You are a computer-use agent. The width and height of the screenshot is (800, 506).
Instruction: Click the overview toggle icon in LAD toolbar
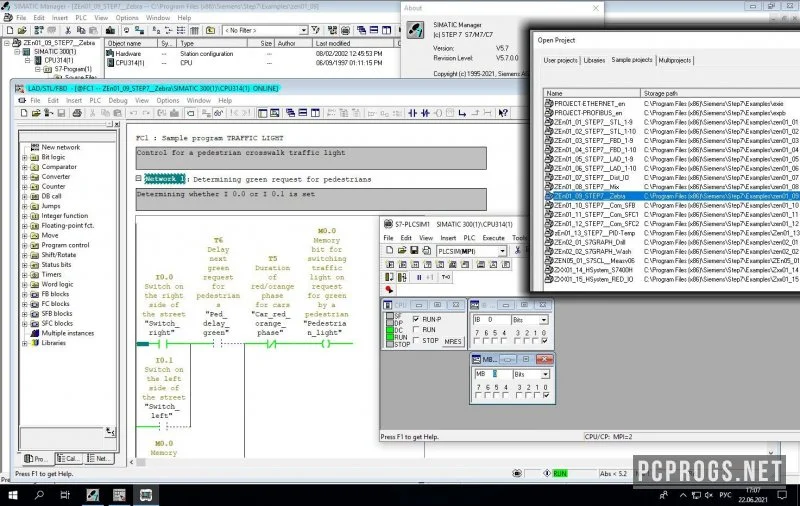tap(262, 113)
